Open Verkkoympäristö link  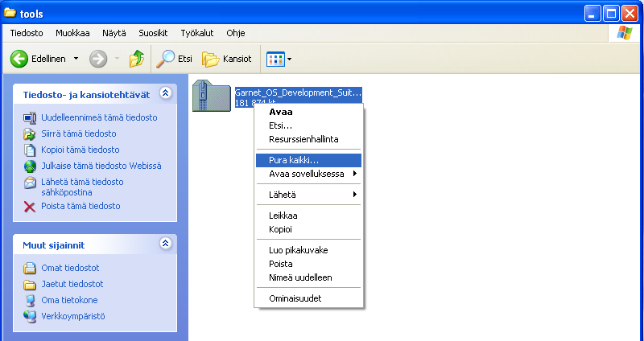(x=73, y=316)
